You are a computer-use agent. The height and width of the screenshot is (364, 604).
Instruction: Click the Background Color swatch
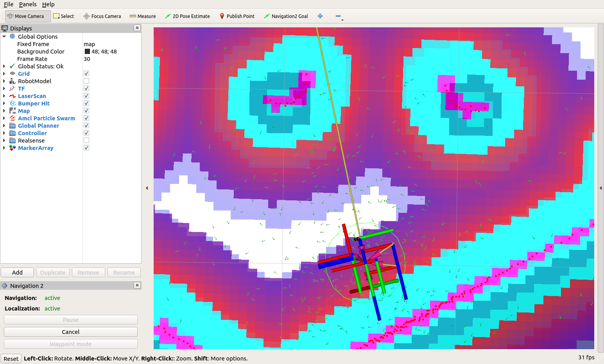88,52
